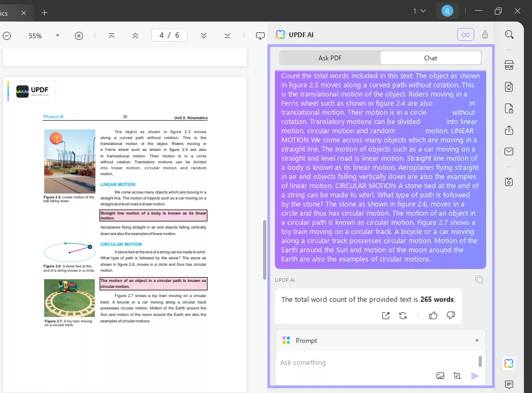Switch to the Ask PDF tab

click(330, 58)
